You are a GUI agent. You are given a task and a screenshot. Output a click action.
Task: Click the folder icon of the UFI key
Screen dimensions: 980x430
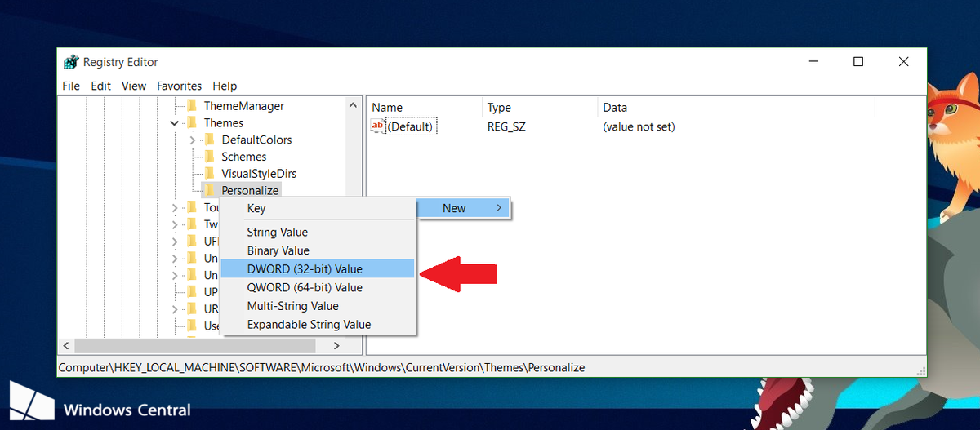coord(192,242)
